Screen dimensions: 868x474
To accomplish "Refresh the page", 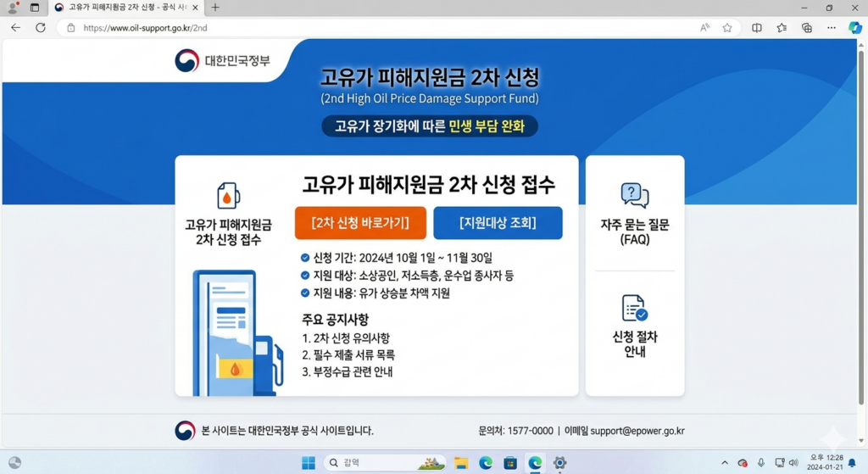I will pos(40,28).
